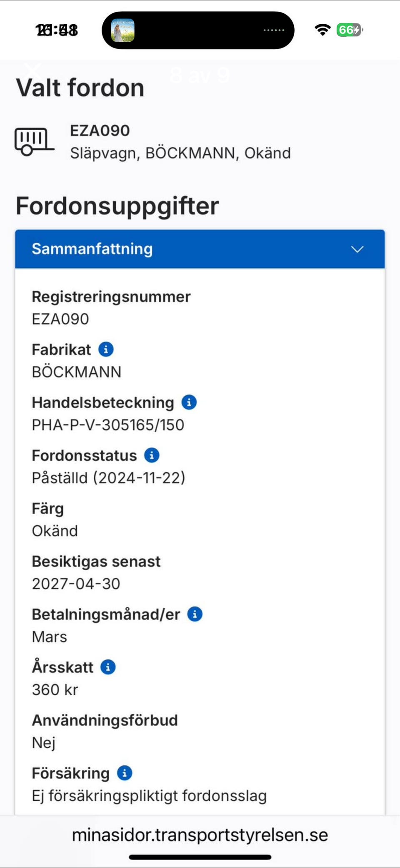Show info about Årsskatt
Image resolution: width=400 pixels, height=868 pixels.
coord(108,667)
